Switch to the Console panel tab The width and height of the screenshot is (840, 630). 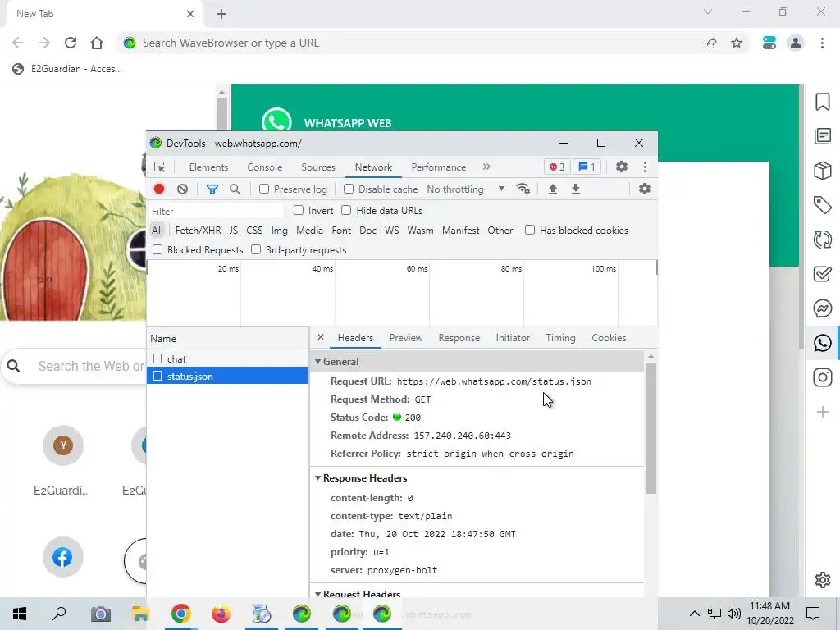coord(265,167)
